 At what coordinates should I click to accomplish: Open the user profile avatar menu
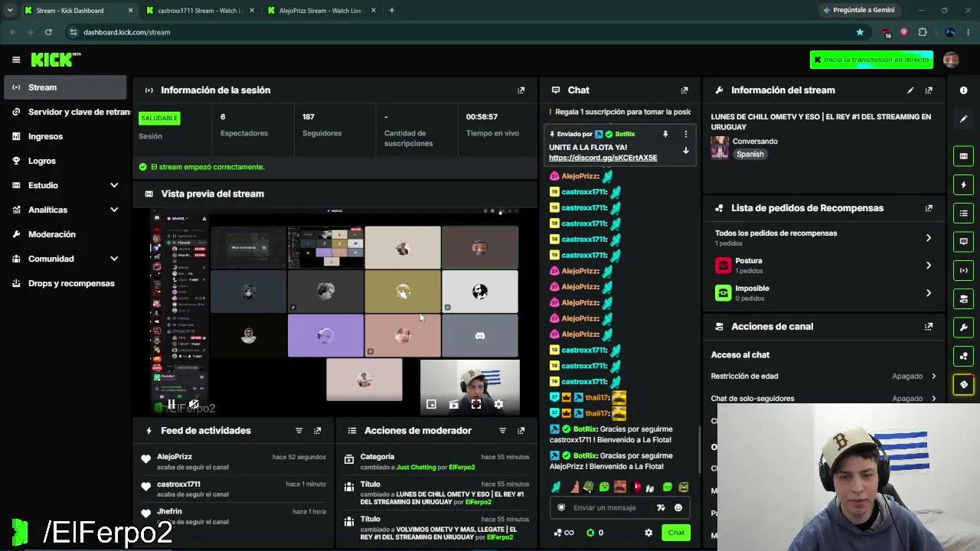pyautogui.click(x=951, y=60)
